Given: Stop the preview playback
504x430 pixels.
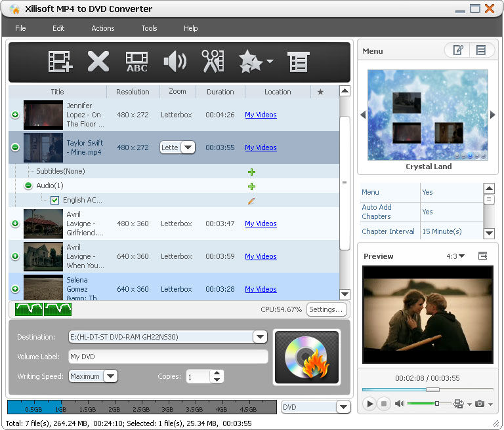Looking at the screenshot, I should click(384, 404).
